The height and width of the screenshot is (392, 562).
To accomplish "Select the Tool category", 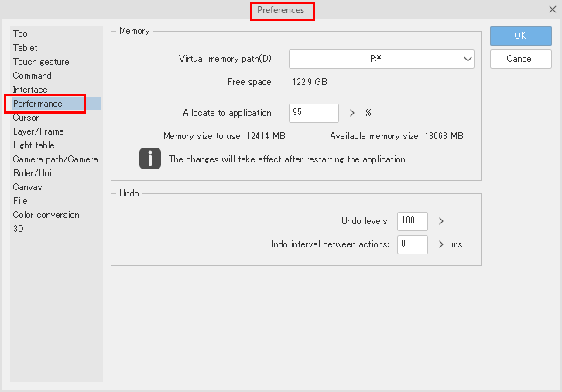I will (x=22, y=34).
